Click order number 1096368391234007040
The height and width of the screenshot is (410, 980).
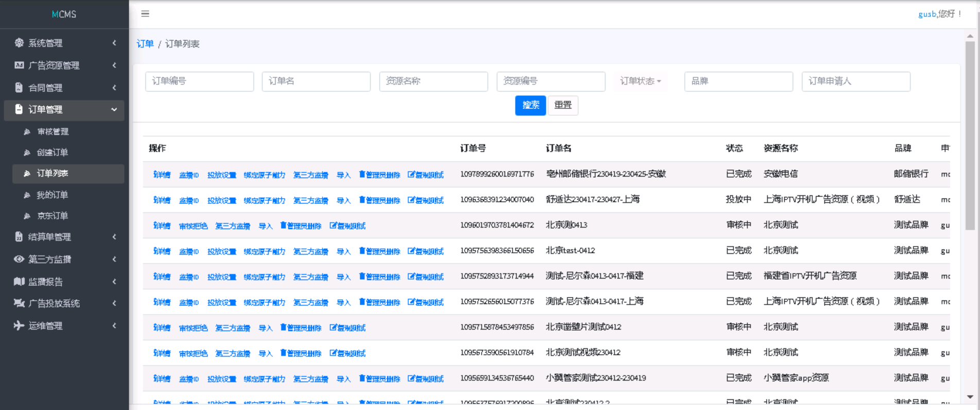[497, 199]
